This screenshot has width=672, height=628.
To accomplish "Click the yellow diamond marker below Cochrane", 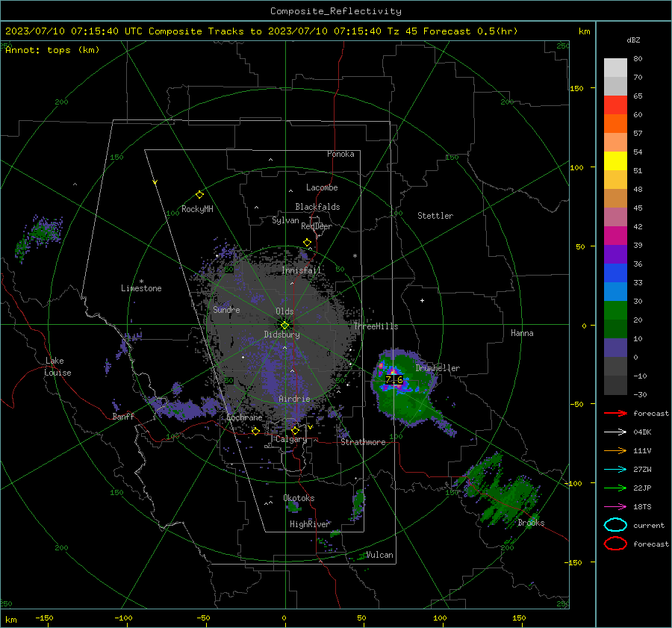I will coord(255,431).
